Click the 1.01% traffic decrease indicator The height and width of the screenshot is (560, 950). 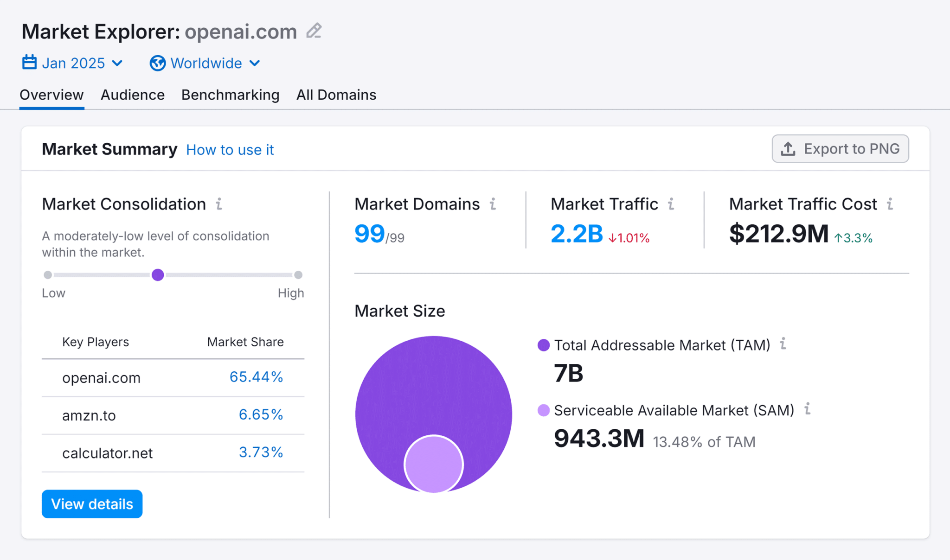[629, 238]
